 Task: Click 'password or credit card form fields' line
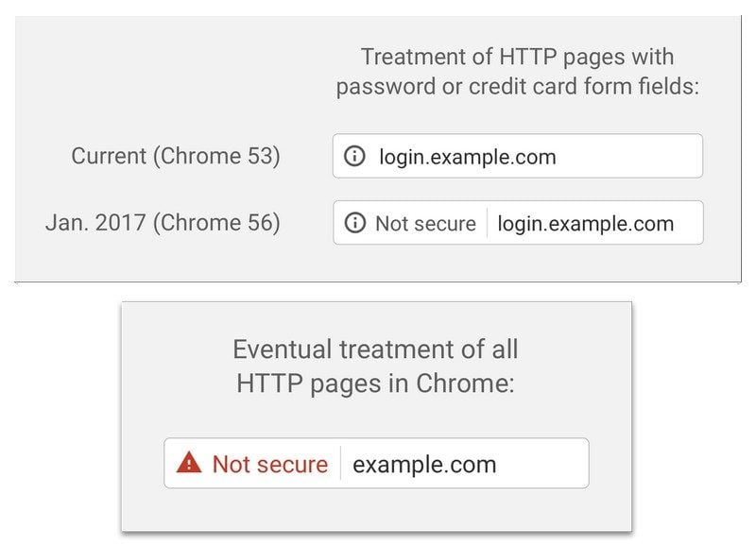coord(517,87)
